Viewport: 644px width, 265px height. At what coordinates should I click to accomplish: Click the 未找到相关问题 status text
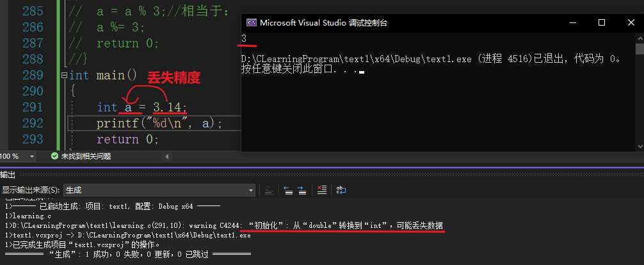(86, 156)
